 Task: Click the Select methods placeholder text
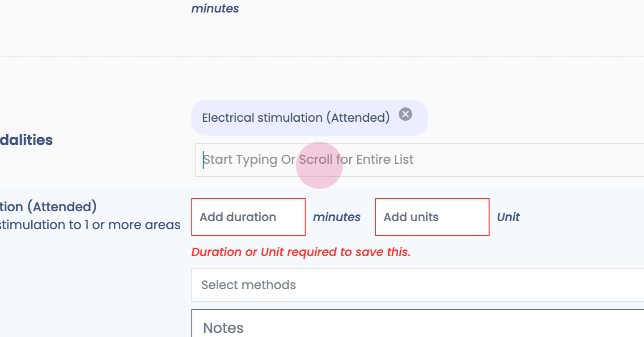(x=248, y=285)
